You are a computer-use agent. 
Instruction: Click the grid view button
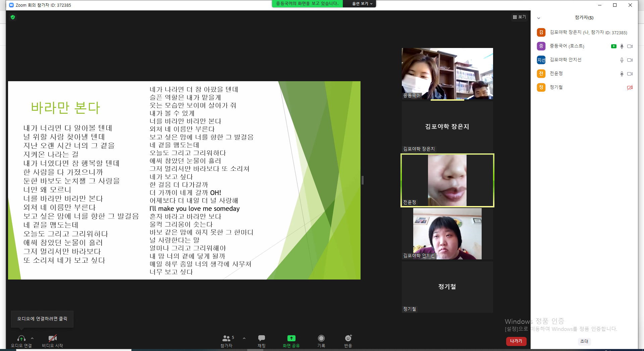tap(520, 17)
